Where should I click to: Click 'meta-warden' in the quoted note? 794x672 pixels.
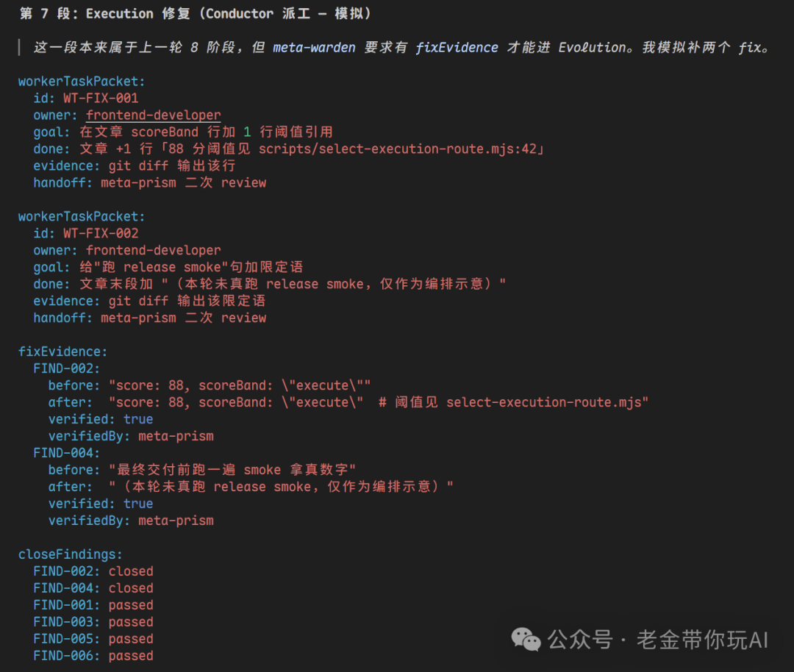point(314,48)
